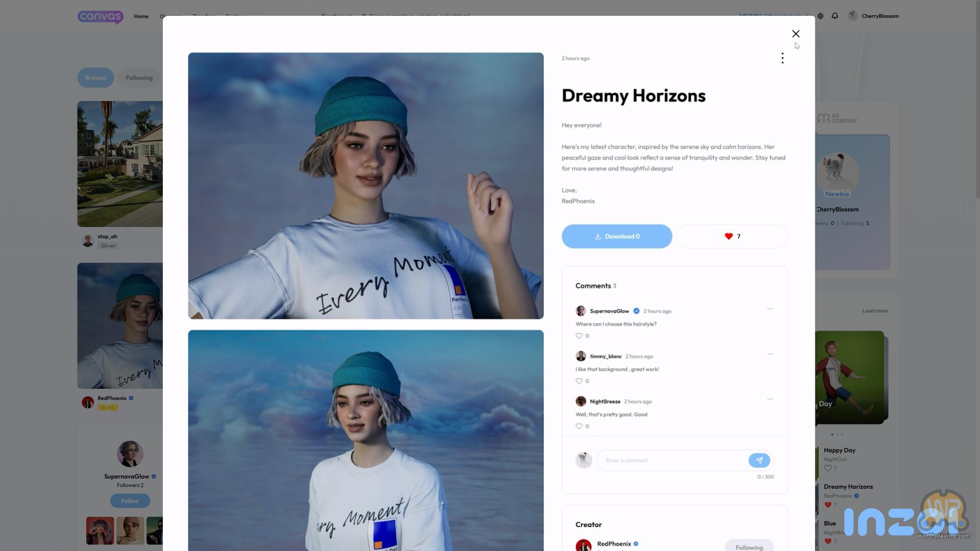Like SupernovaGlow's comment
This screenshot has height=551, width=980.
579,336
